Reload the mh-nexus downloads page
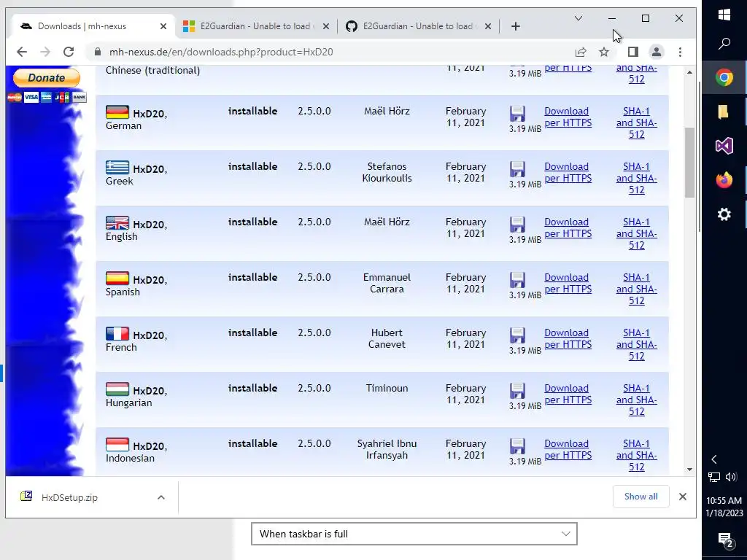The width and height of the screenshot is (747, 560). click(69, 52)
